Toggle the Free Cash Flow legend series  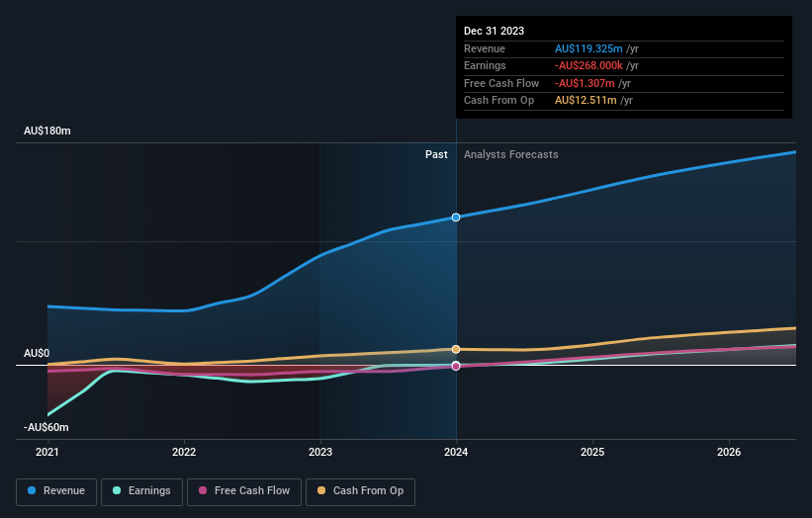244,491
